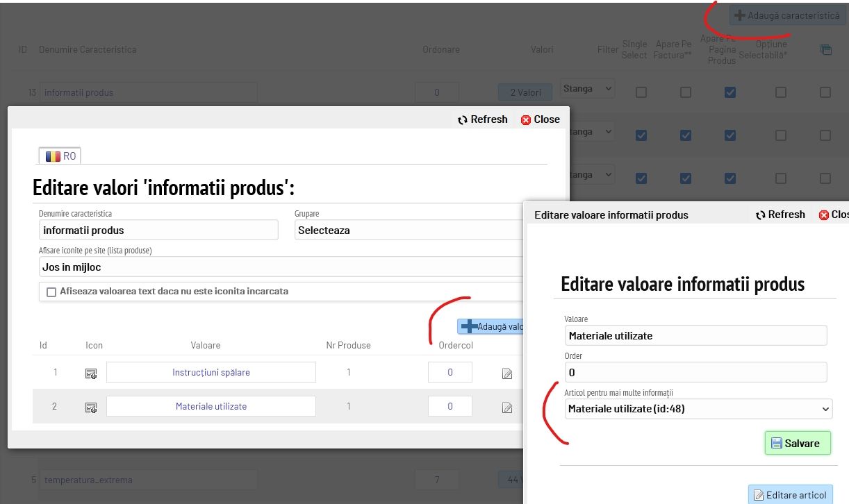Click Order field in Editare valoare window
The width and height of the screenshot is (849, 504).
coord(696,372)
